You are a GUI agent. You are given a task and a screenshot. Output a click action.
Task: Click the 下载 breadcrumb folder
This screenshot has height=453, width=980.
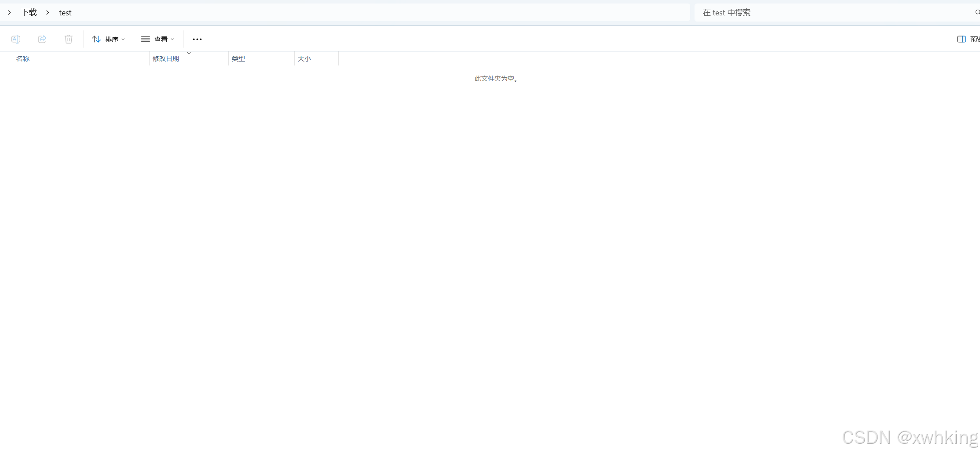(x=29, y=12)
